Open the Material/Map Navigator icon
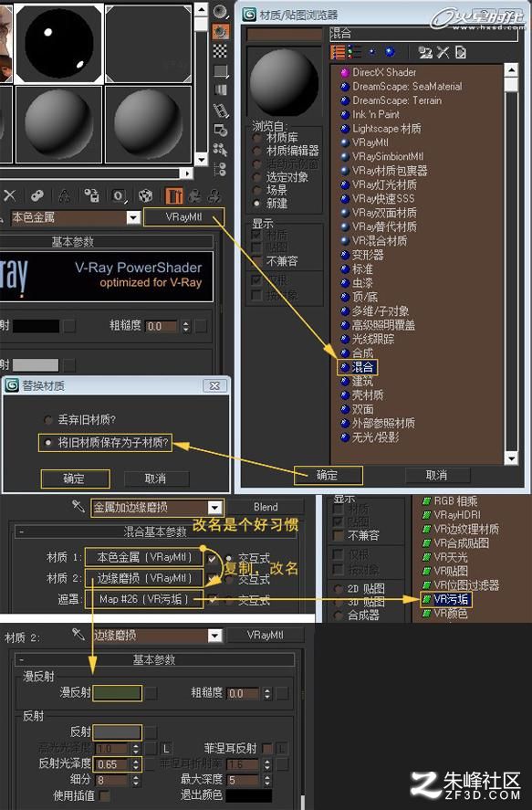The width and height of the screenshot is (532, 810). [x=221, y=168]
